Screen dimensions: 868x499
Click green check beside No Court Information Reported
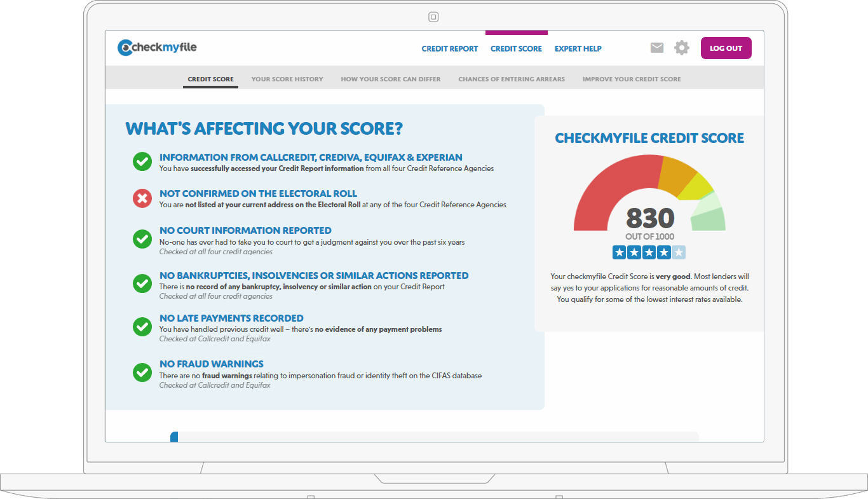[x=142, y=238]
